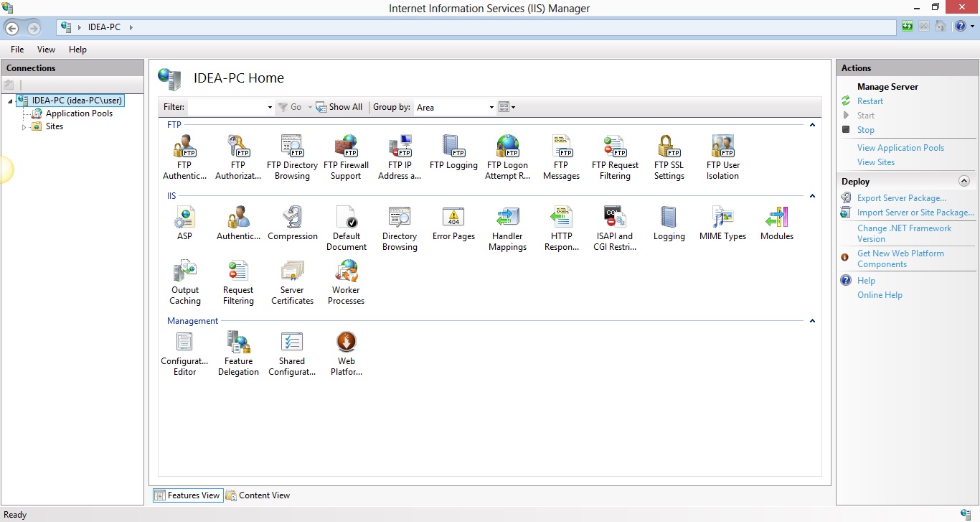Open the view style dropdown button

(507, 107)
